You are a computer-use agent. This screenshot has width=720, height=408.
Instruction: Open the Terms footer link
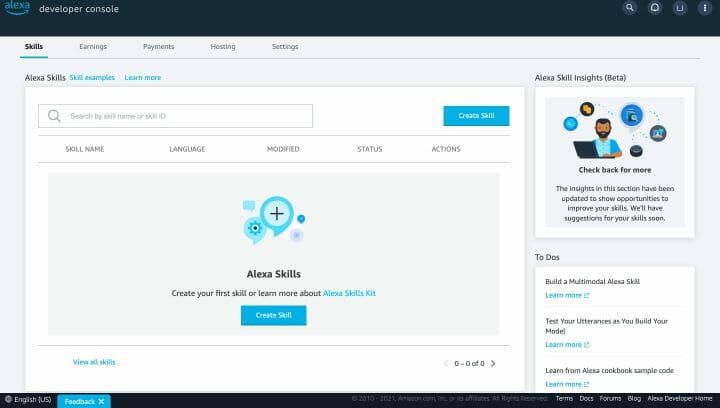coord(564,398)
